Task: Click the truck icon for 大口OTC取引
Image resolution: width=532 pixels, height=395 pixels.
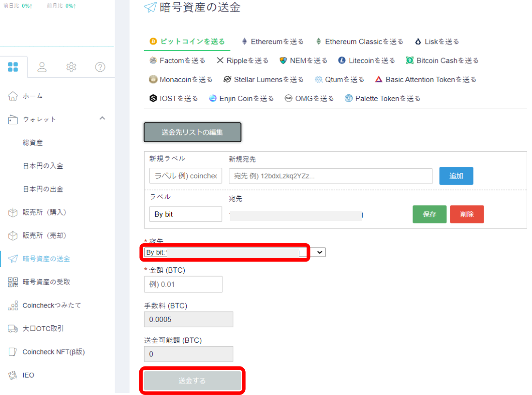Action: point(13,329)
